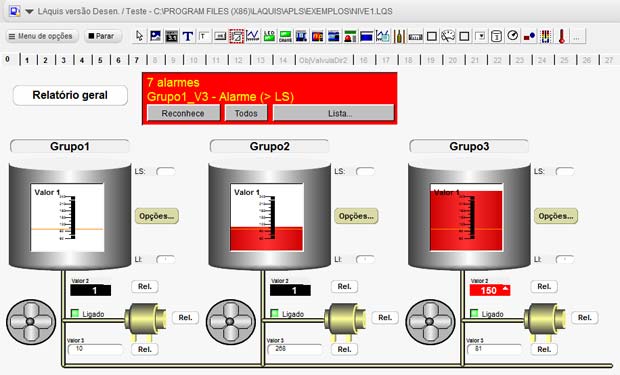Image resolution: width=620 pixels, height=375 pixels.
Task: Select the red thermometer tool
Action: tap(561, 36)
